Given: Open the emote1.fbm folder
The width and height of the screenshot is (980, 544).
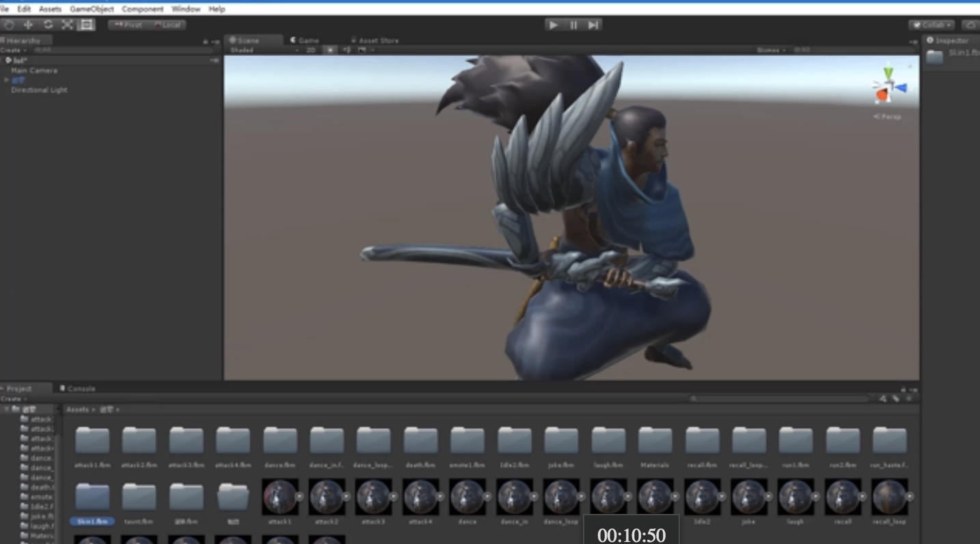Looking at the screenshot, I should [467, 440].
